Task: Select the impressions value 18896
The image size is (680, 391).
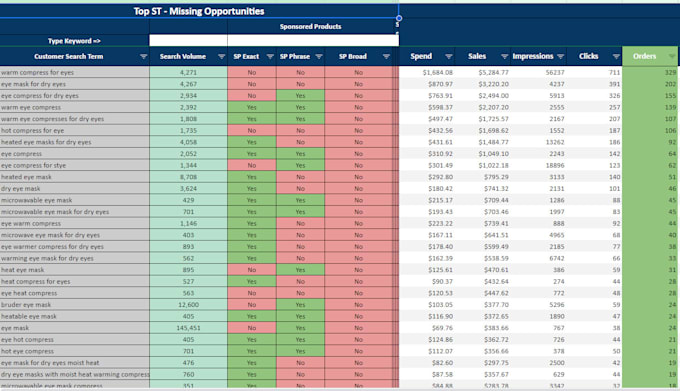Action: [555, 165]
